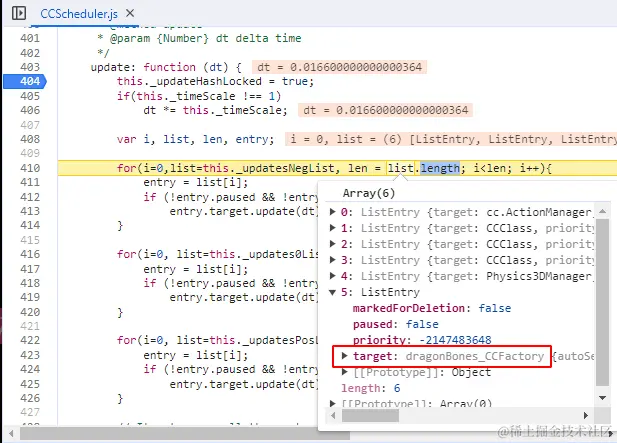Click the highlighted 'length' token on line 410
Image resolution: width=617 pixels, height=443 pixels.
click(440, 168)
